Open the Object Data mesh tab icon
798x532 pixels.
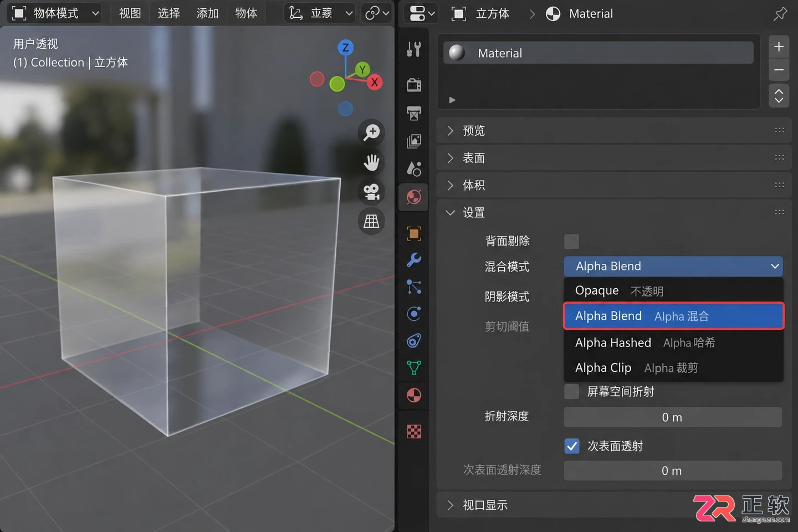[x=414, y=367]
